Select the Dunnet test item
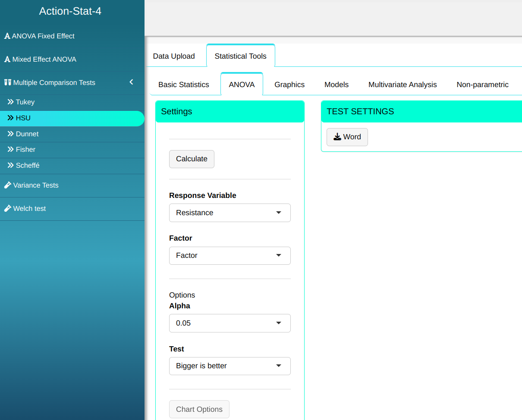522x420 pixels. (x=27, y=134)
